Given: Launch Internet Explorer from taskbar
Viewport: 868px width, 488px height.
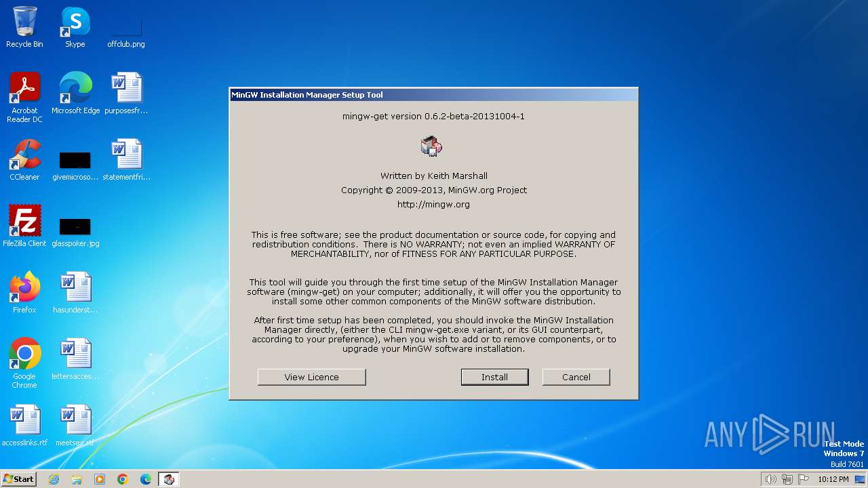Looking at the screenshot, I should 54,479.
